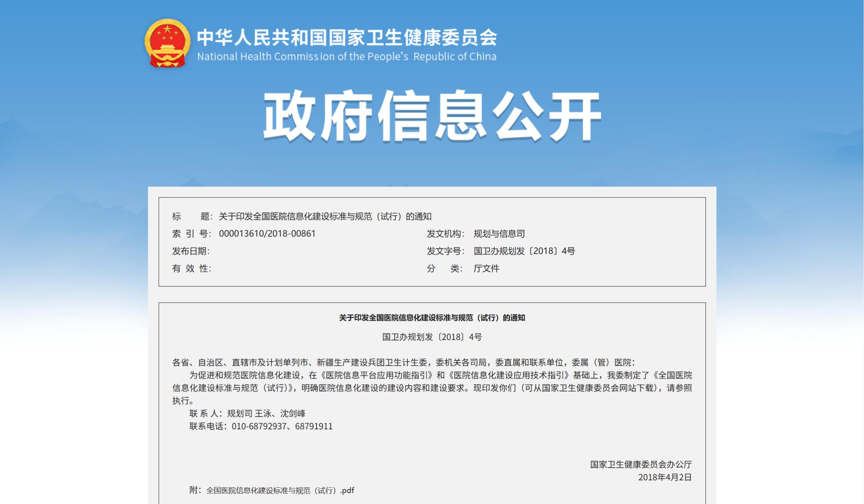Select the index number 000013610/2018-00861
This screenshot has height=504, width=864.
tap(267, 234)
